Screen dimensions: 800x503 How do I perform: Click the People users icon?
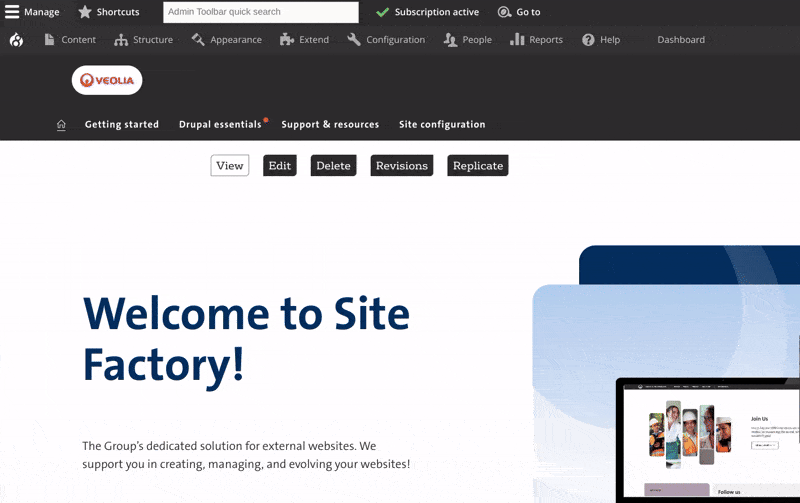450,40
